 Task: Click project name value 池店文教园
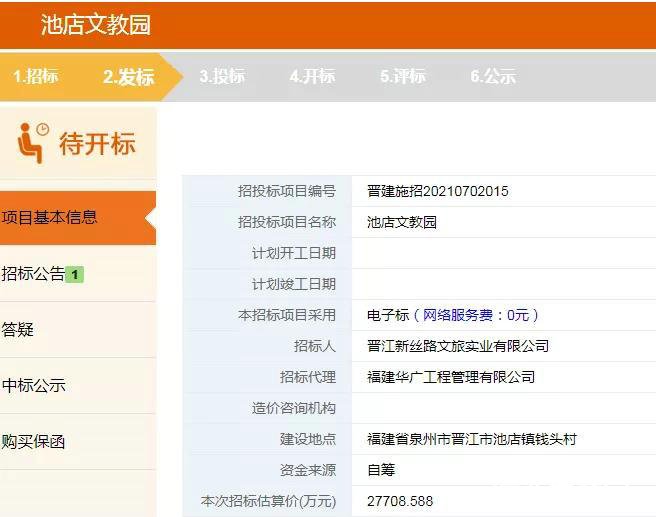point(402,222)
